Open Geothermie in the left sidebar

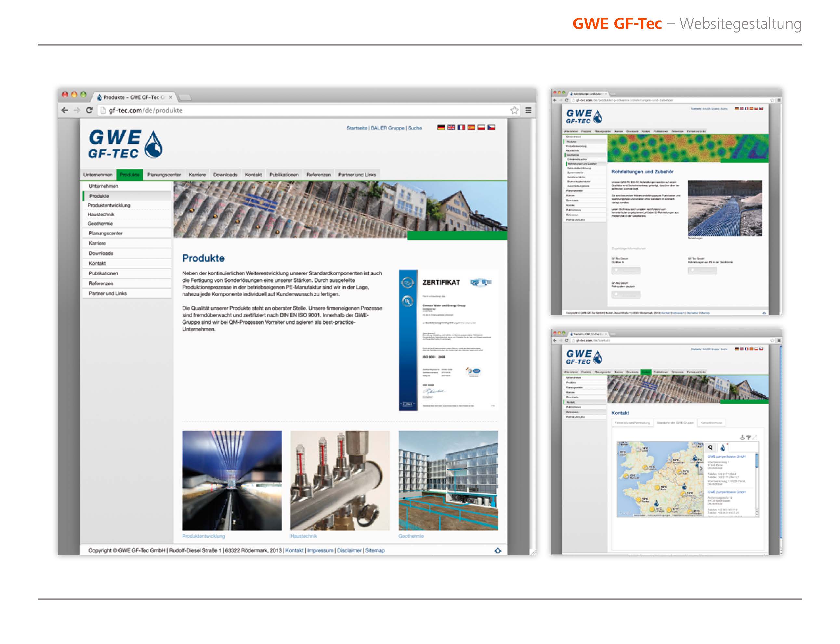click(x=127, y=223)
